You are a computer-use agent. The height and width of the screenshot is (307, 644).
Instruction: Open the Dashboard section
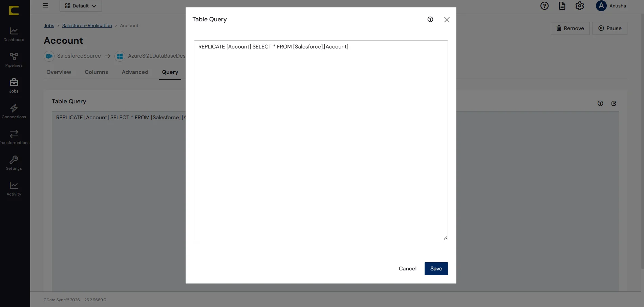[x=14, y=34]
